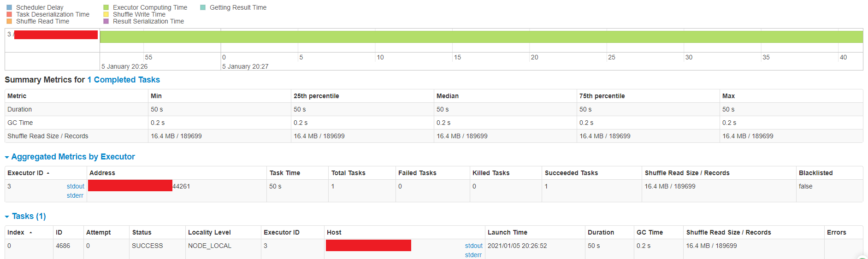Collapse the Aggregated Metrics by Executor section

click(70, 157)
